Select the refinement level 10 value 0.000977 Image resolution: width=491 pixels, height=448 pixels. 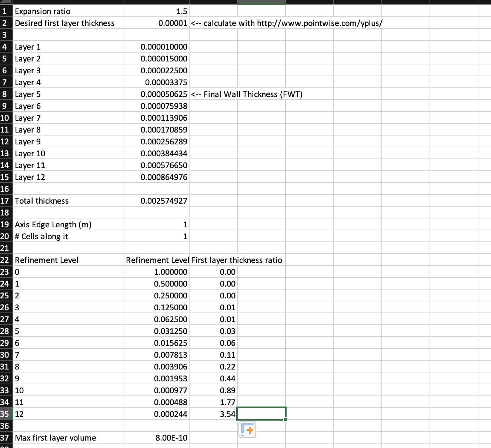click(157, 391)
